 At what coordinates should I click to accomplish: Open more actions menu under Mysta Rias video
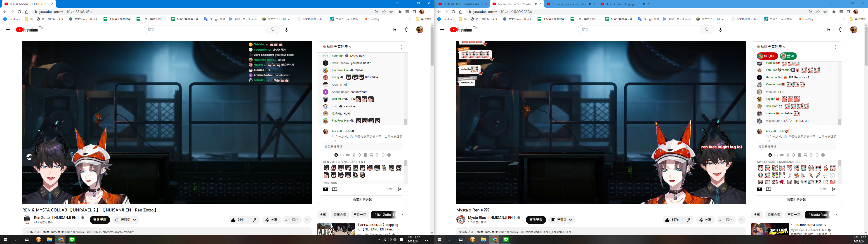click(742, 220)
